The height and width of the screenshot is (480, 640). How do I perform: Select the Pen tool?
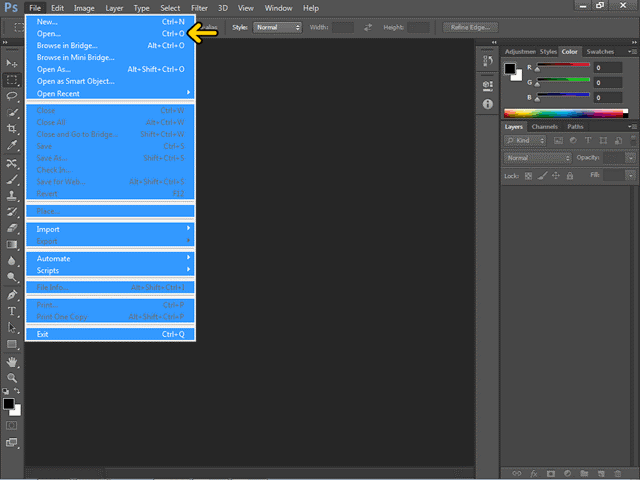click(12, 295)
